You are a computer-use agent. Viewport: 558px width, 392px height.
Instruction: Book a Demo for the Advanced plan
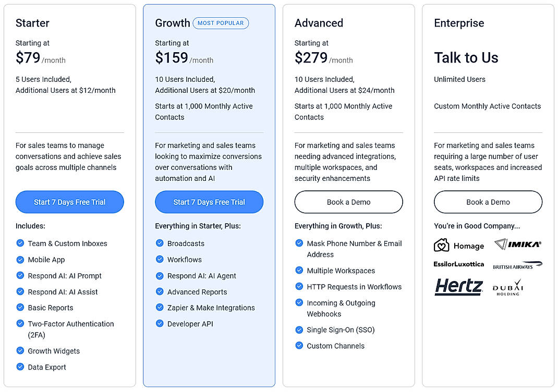click(348, 202)
